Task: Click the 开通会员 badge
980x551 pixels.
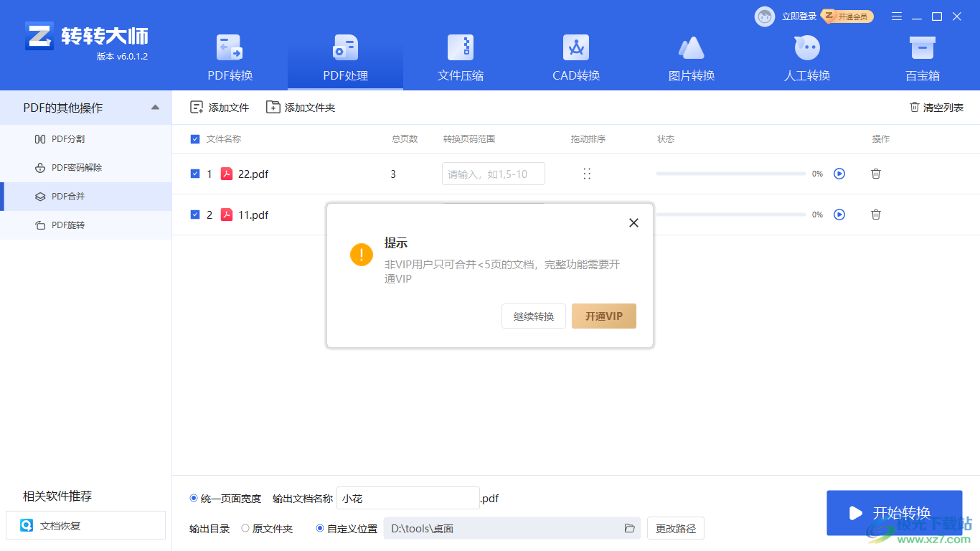Action: coord(847,16)
